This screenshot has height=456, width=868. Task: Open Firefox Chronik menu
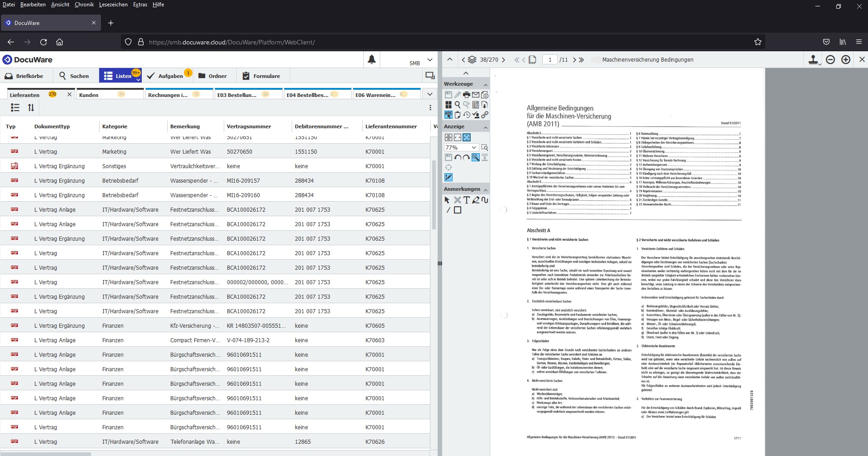84,5
